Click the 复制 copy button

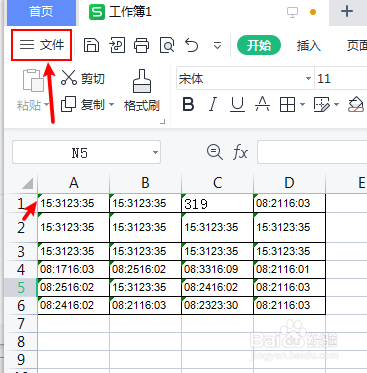(83, 105)
